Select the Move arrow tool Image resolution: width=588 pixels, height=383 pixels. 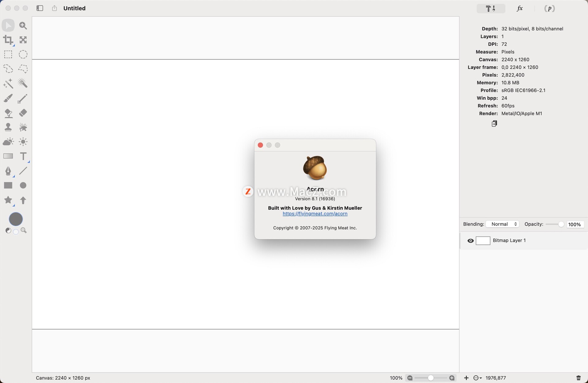(8, 25)
